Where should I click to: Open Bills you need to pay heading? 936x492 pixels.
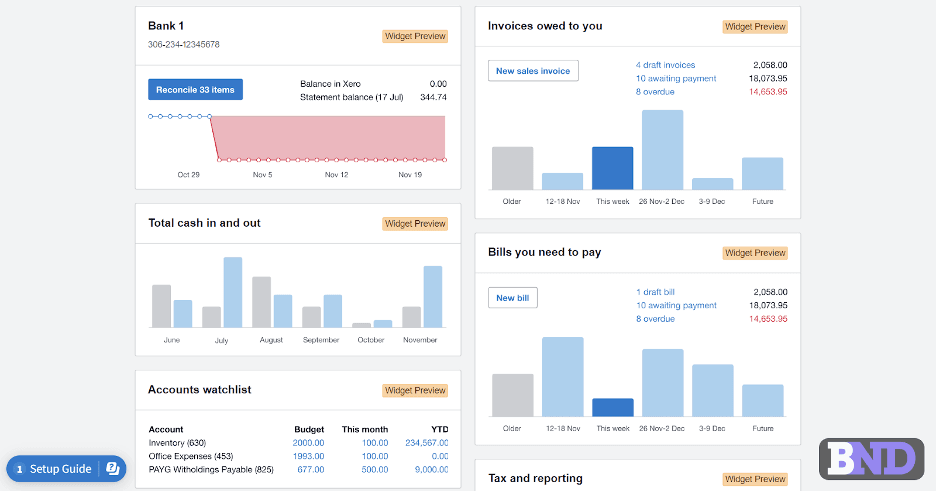click(x=544, y=252)
